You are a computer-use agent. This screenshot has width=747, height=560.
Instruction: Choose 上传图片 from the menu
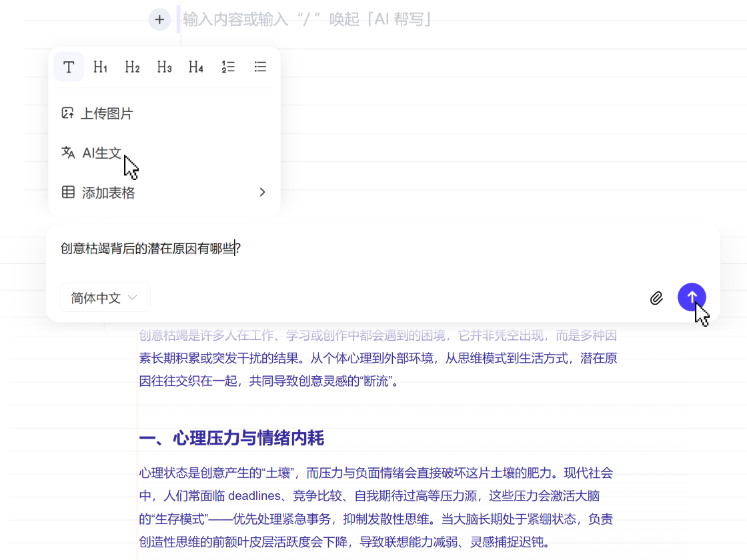(107, 113)
